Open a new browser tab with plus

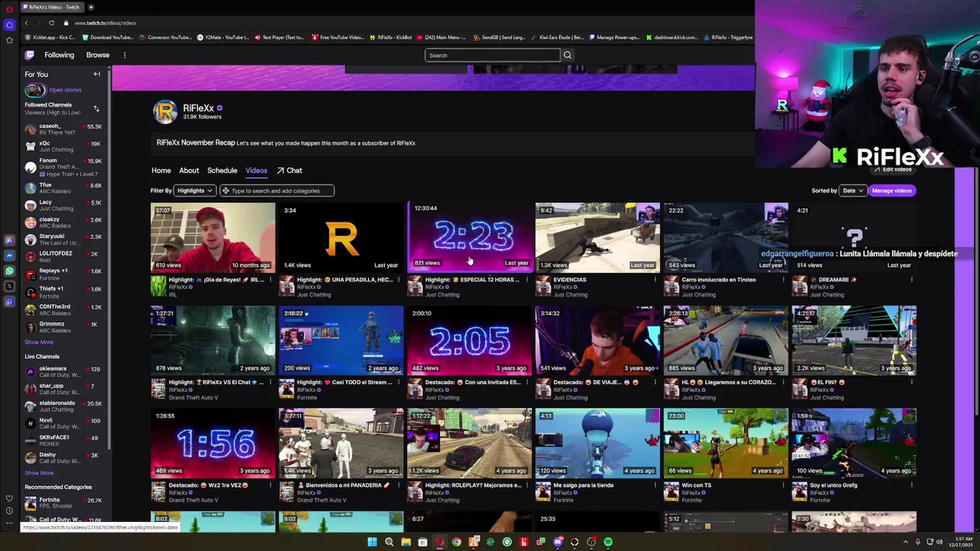click(x=90, y=7)
